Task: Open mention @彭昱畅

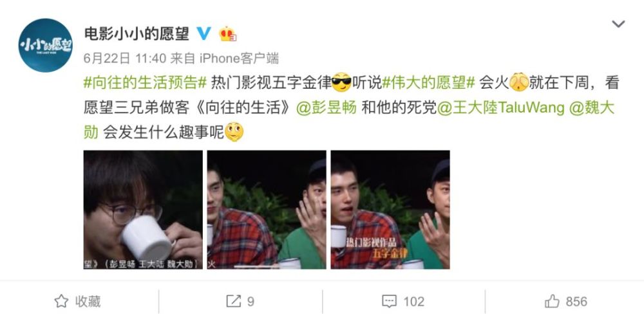Action: tap(326, 108)
